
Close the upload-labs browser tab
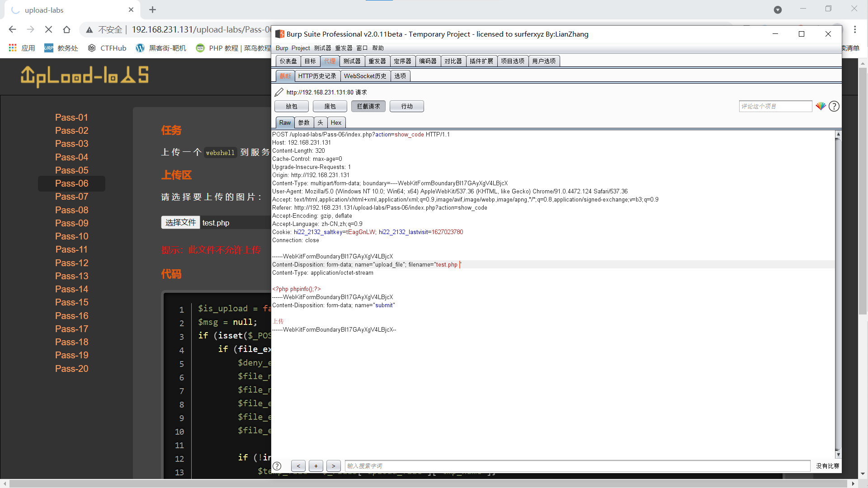131,9
